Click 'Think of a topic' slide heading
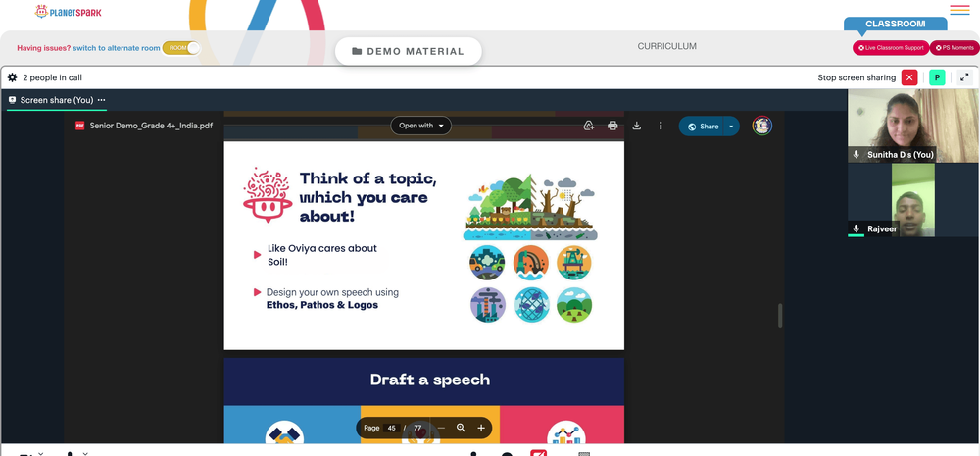 point(368,197)
